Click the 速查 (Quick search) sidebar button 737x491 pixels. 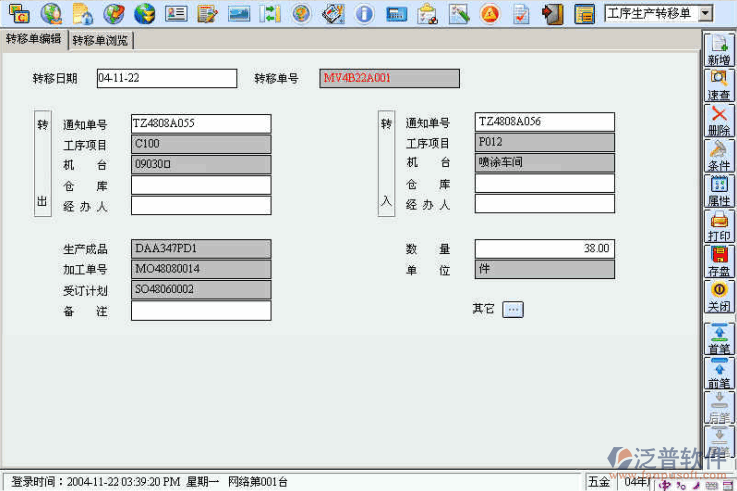tap(718, 84)
